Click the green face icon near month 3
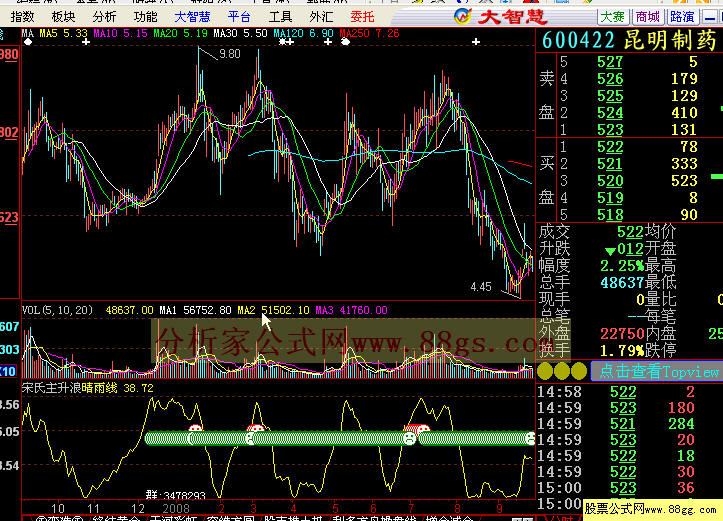Image resolution: width=723 pixels, height=521 pixels. [250, 438]
